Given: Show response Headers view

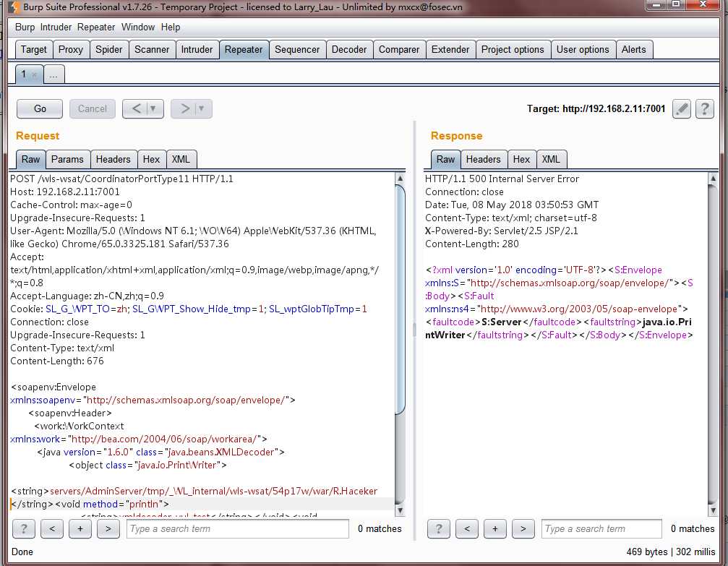Looking at the screenshot, I should (x=484, y=159).
